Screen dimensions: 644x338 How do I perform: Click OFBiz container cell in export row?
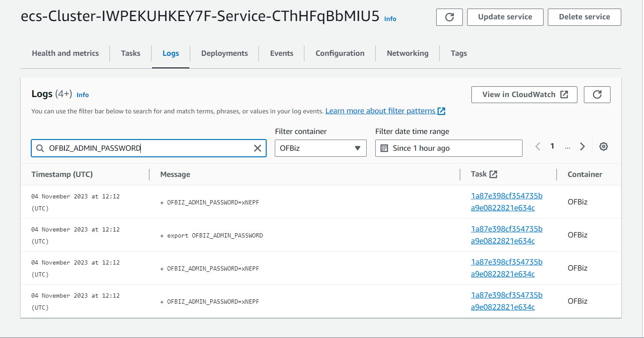[577, 235]
